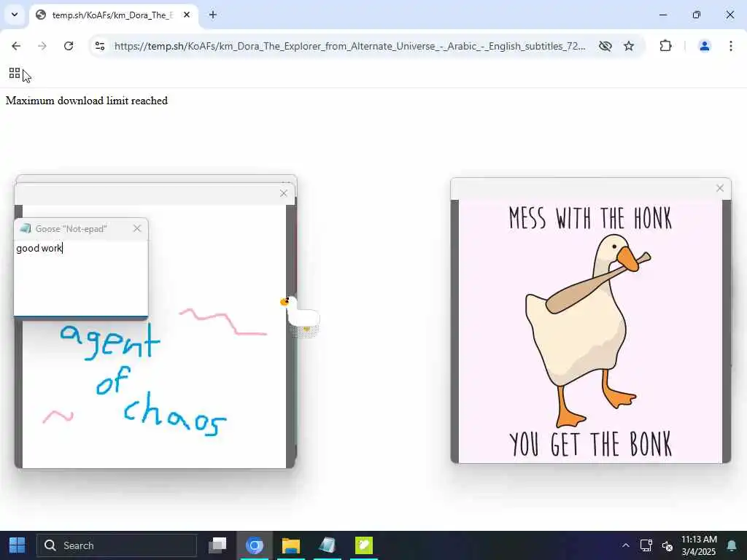Close the agent of chaos drawing window
This screenshot has width=747, height=560.
pos(284,193)
